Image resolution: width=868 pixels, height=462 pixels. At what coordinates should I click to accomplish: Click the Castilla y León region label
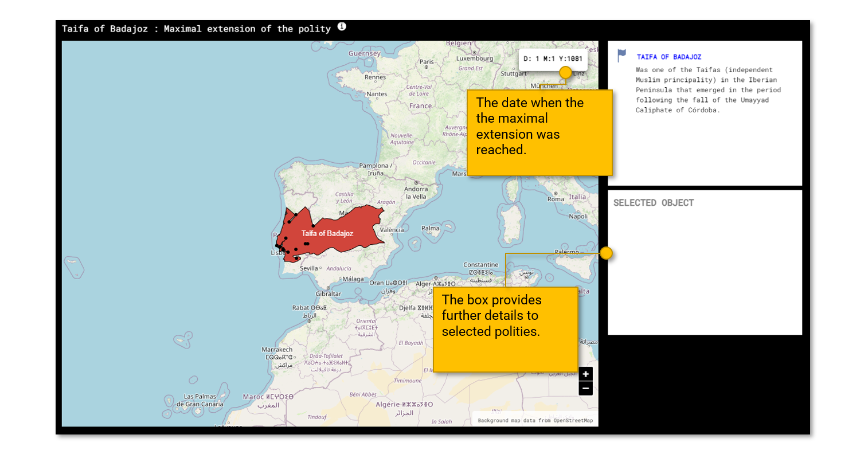(344, 198)
